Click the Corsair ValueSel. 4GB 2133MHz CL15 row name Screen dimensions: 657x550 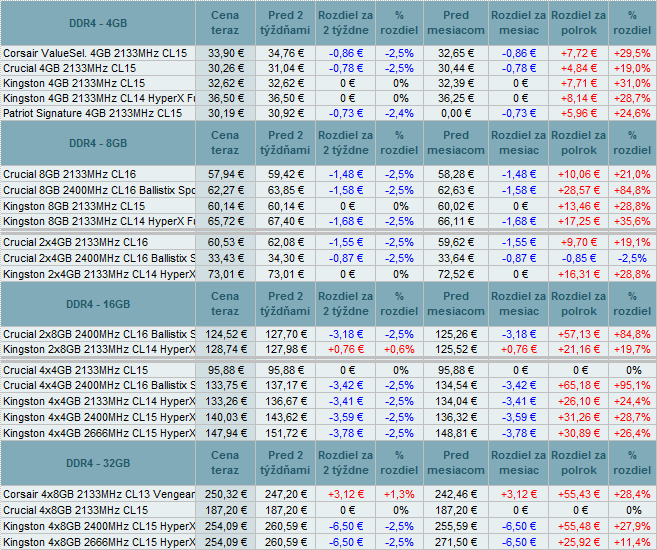[x=95, y=53]
